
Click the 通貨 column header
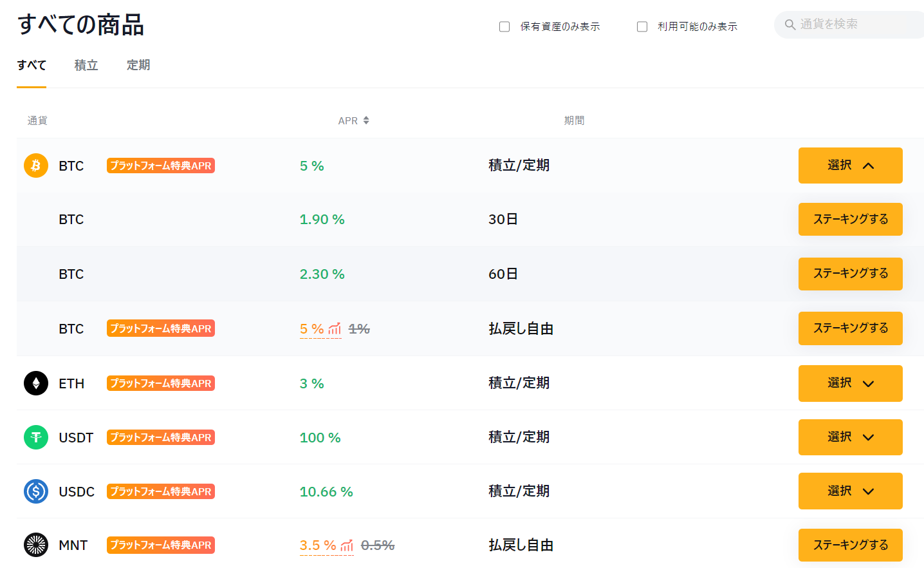(37, 120)
